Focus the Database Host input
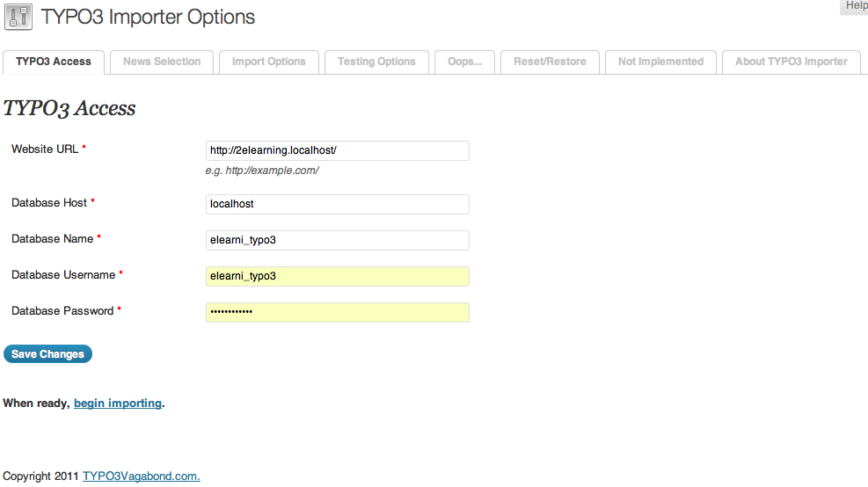This screenshot has height=487, width=868. pos(337,204)
